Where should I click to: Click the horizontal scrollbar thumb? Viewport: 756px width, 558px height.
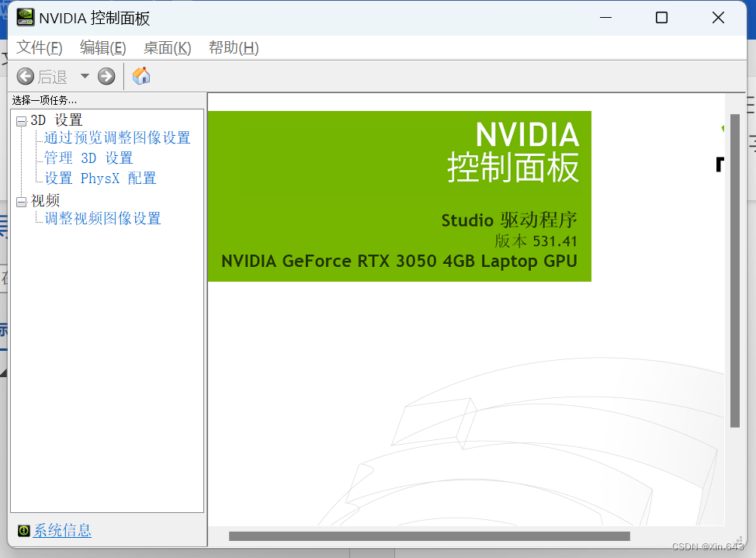[x=429, y=536]
